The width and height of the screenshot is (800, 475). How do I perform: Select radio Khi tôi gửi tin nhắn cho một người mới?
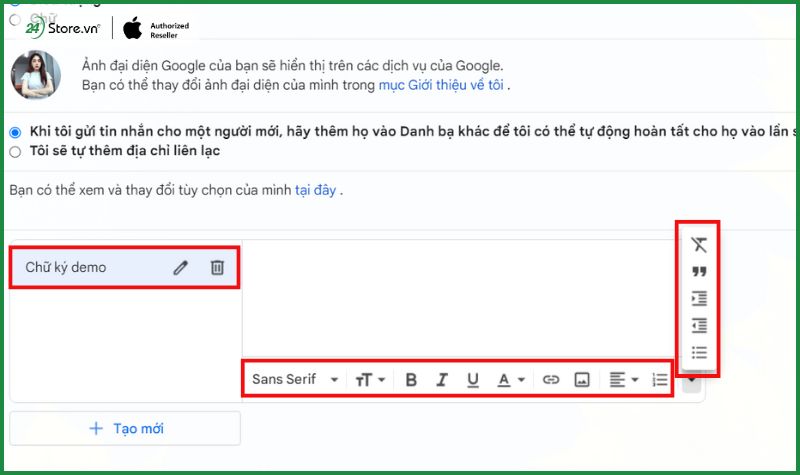coord(15,133)
